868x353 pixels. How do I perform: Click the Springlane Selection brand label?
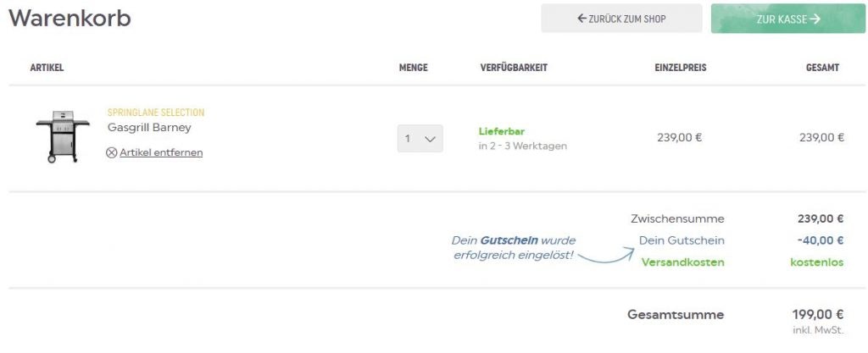[x=156, y=113]
